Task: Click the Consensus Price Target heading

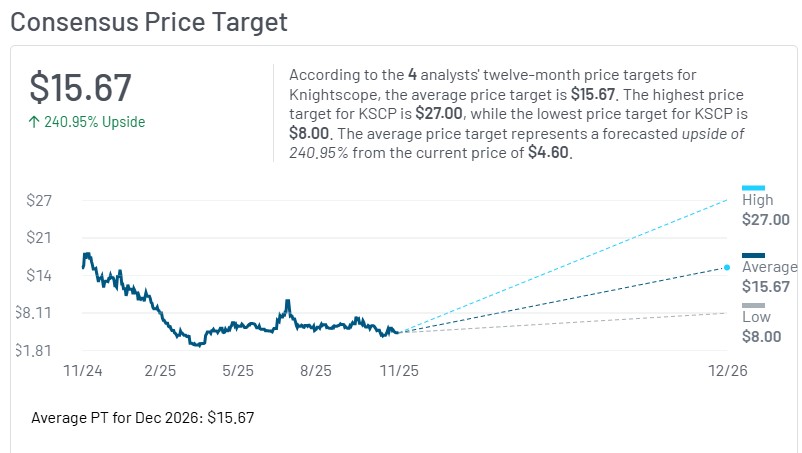Action: point(148,21)
